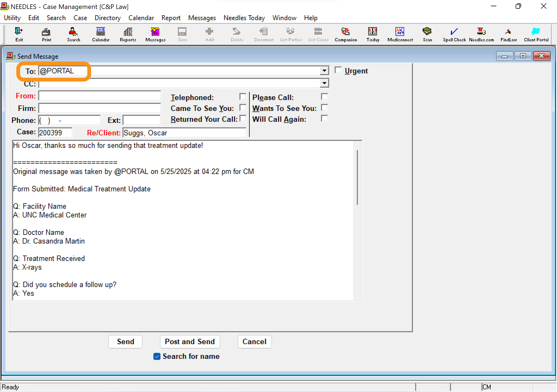Click inside the From field
This screenshot has width=557, height=392.
pos(100,96)
